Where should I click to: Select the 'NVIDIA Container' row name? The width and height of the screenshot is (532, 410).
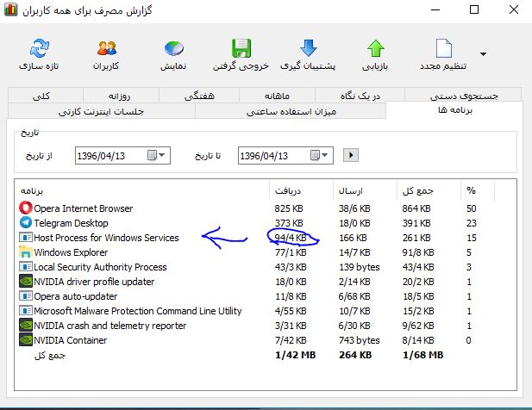[x=71, y=340]
